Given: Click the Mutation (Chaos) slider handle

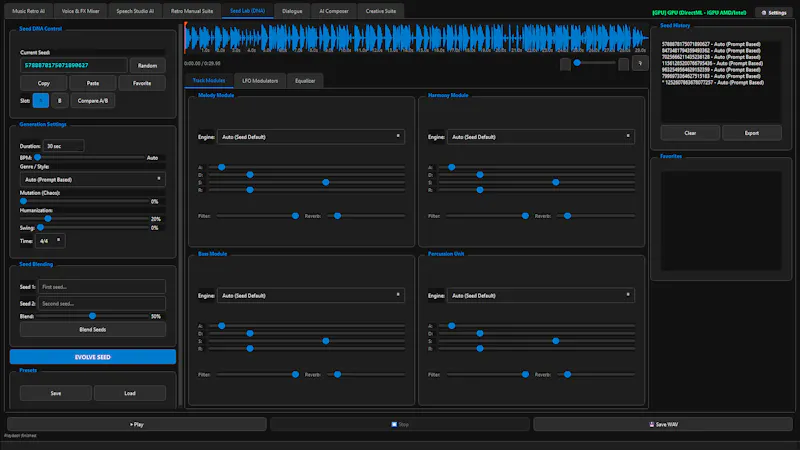Looking at the screenshot, I should [x=23, y=201].
